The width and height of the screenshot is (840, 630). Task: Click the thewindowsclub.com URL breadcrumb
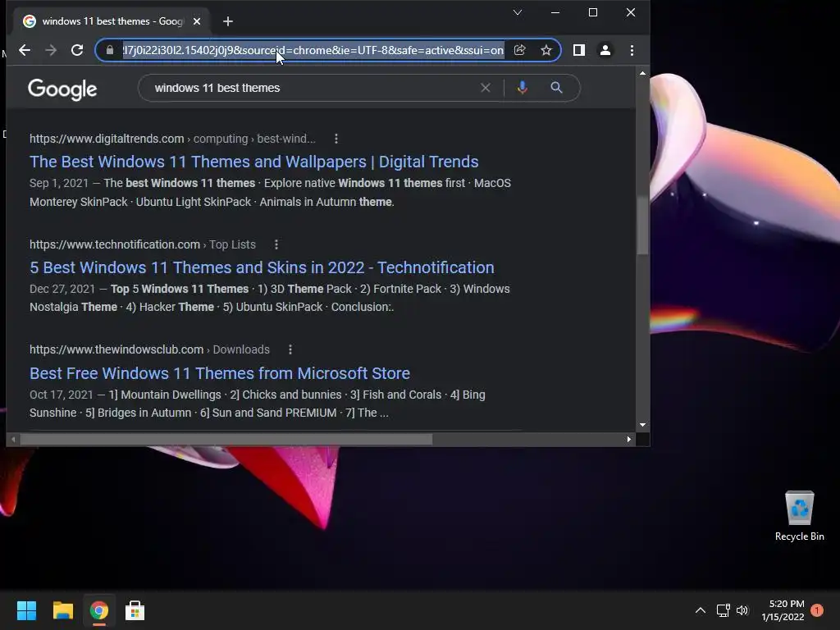[x=149, y=349]
